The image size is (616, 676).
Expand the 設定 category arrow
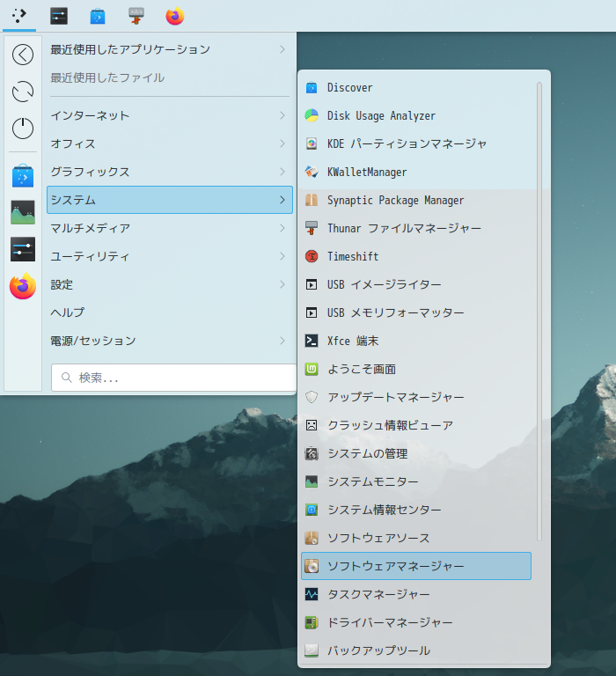tap(282, 284)
